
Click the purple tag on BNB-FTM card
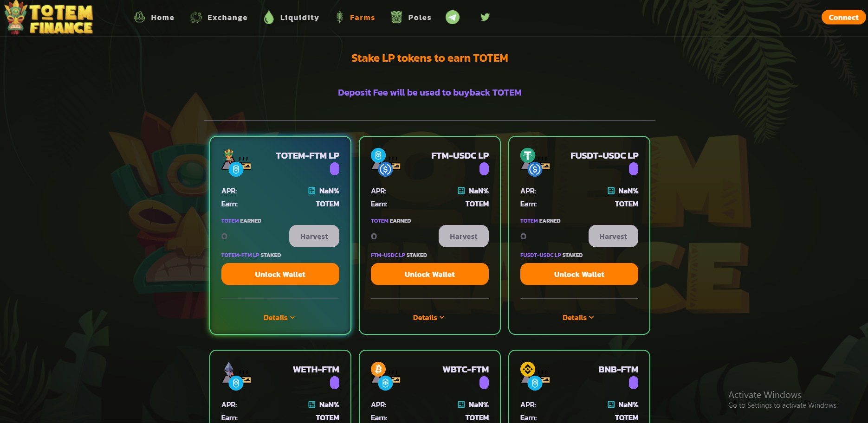pyautogui.click(x=634, y=383)
